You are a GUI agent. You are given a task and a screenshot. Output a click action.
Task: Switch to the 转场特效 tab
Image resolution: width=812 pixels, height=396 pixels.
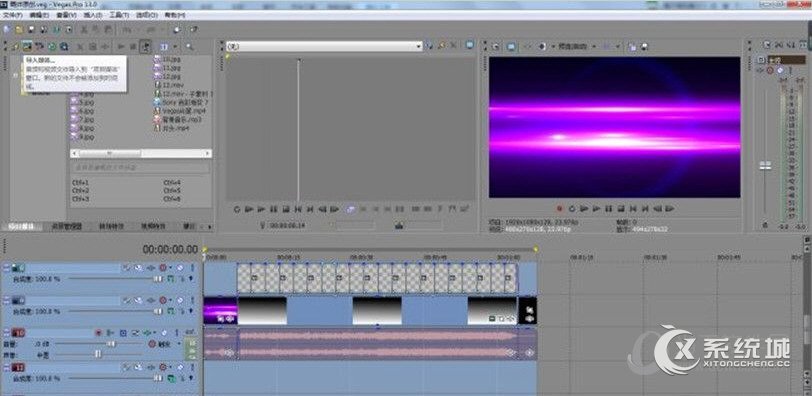tap(111, 226)
